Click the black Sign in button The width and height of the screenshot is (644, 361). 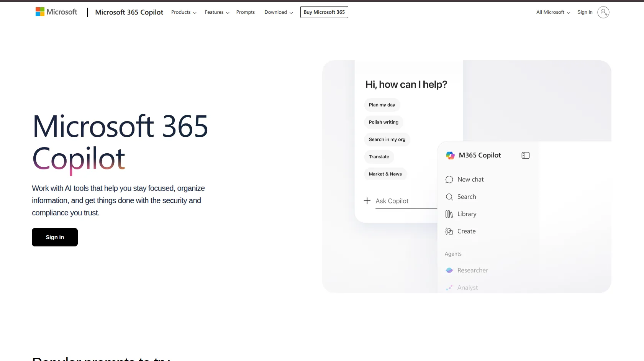click(x=55, y=237)
